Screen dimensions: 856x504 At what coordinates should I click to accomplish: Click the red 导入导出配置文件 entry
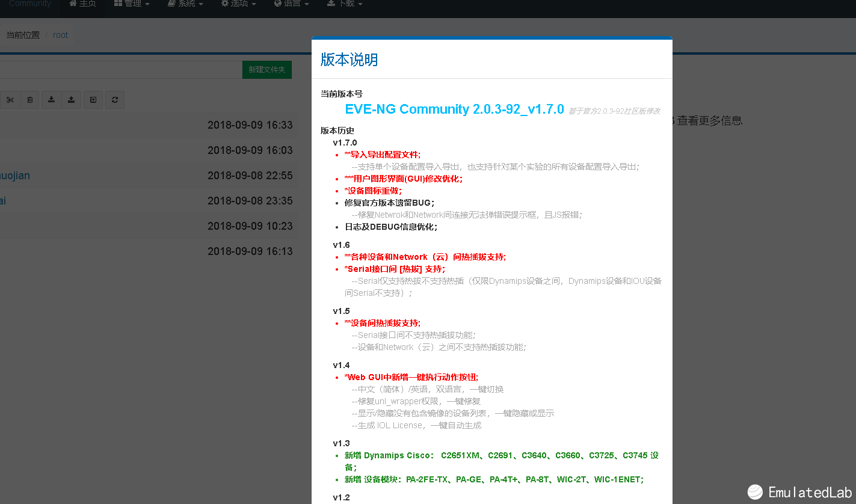point(383,155)
